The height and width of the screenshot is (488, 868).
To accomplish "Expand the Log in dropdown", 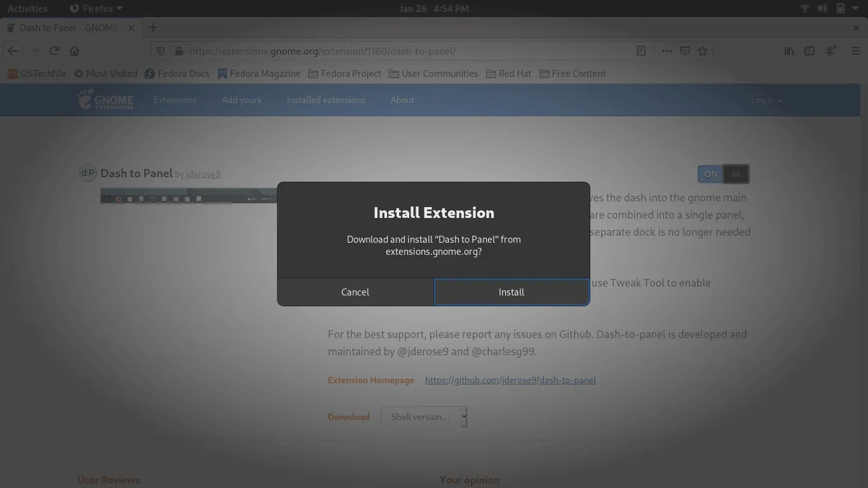I will click(766, 100).
